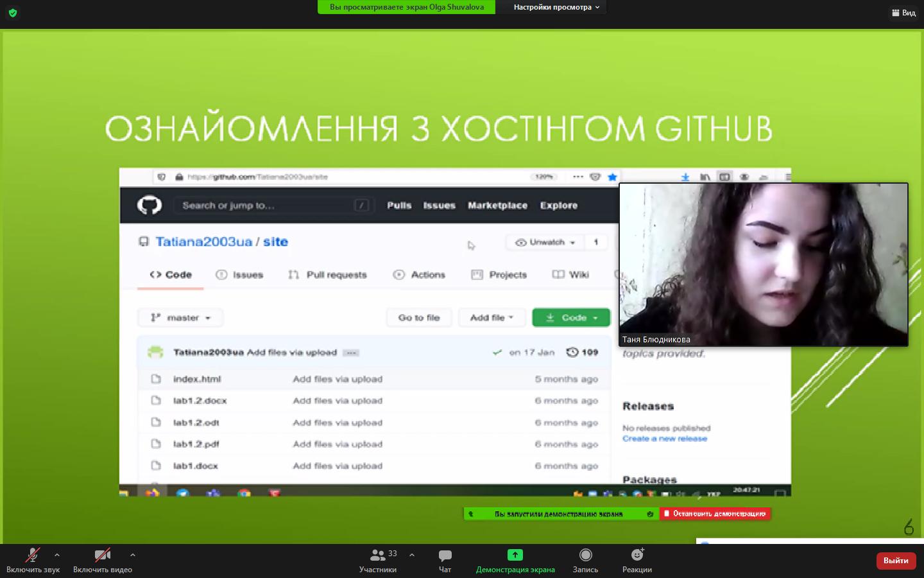
Task: Expand audio options arrow beside Включить звук
Action: [x=57, y=555]
